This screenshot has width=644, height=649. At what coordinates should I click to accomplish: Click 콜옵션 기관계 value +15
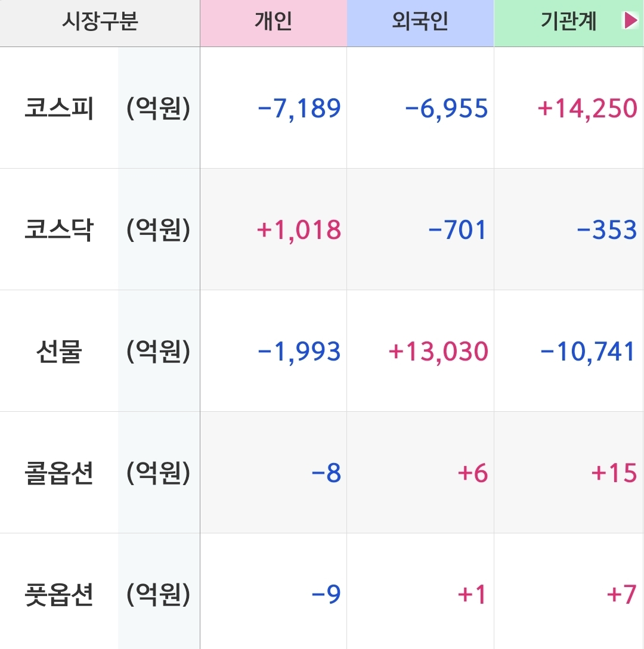(x=614, y=473)
